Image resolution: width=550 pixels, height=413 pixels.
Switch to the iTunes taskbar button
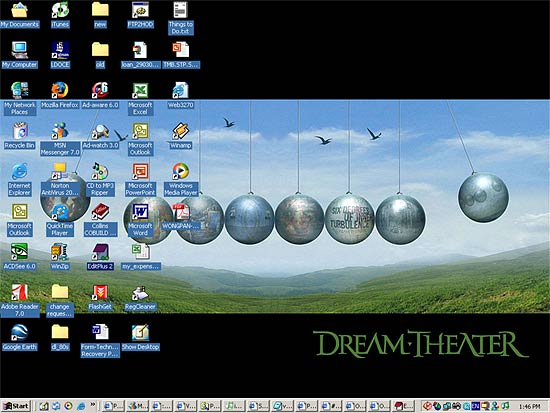[x=235, y=406]
